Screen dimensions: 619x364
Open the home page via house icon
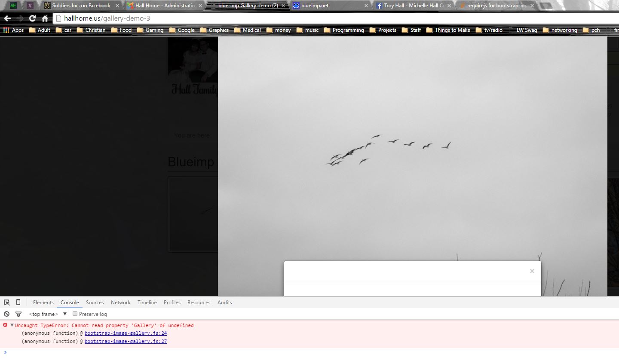(x=45, y=18)
